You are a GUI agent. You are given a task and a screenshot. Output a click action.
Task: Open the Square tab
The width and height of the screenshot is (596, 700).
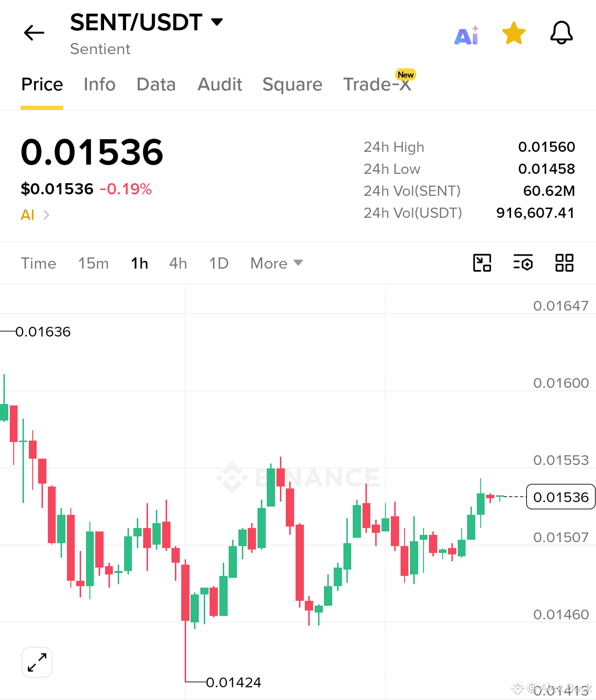tap(293, 85)
